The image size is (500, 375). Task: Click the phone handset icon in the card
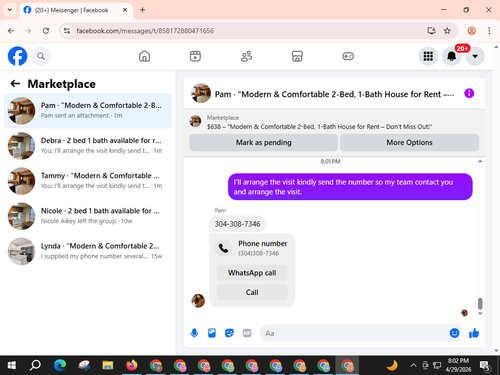223,248
